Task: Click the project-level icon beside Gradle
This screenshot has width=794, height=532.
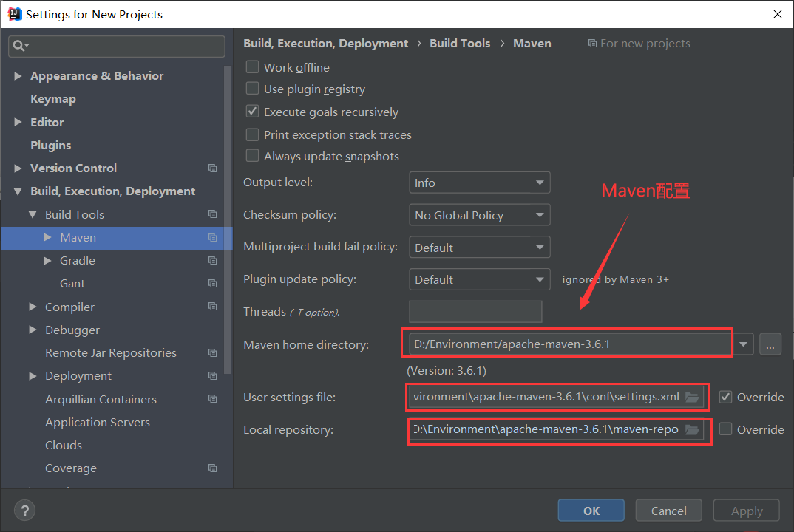Action: point(213,260)
